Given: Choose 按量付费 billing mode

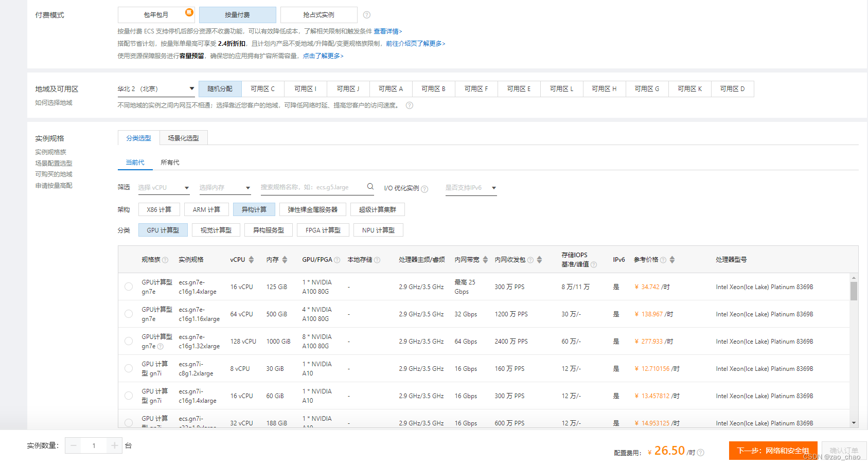Looking at the screenshot, I should pyautogui.click(x=238, y=15).
